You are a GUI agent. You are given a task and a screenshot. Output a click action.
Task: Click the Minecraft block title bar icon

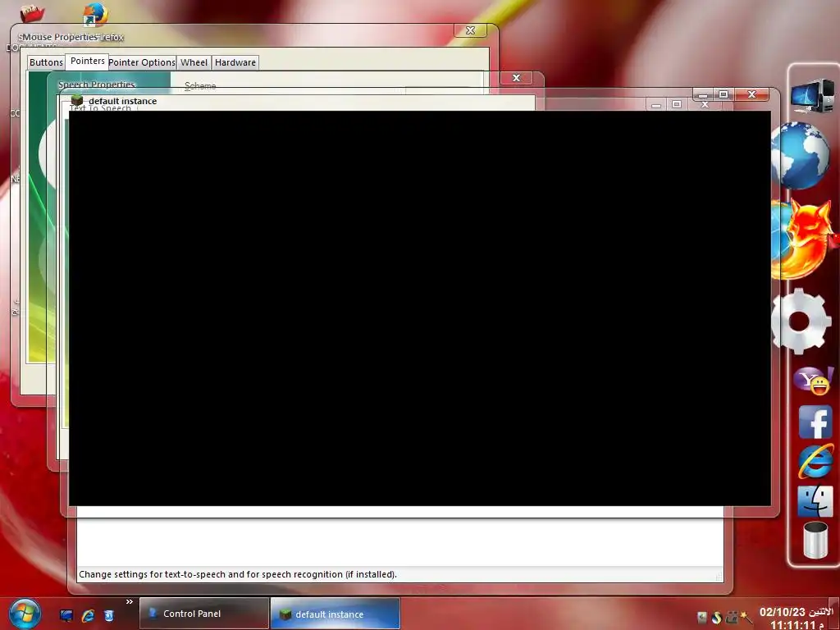coord(77,100)
